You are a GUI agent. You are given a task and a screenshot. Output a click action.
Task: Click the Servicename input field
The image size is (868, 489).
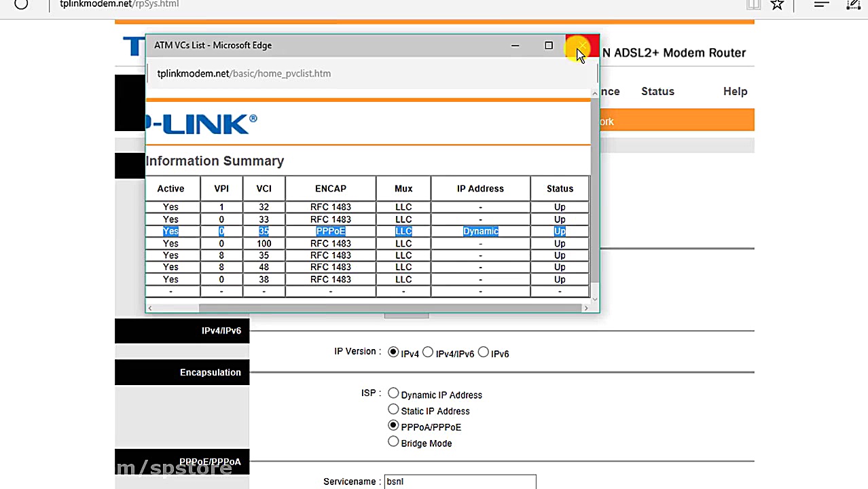460,482
